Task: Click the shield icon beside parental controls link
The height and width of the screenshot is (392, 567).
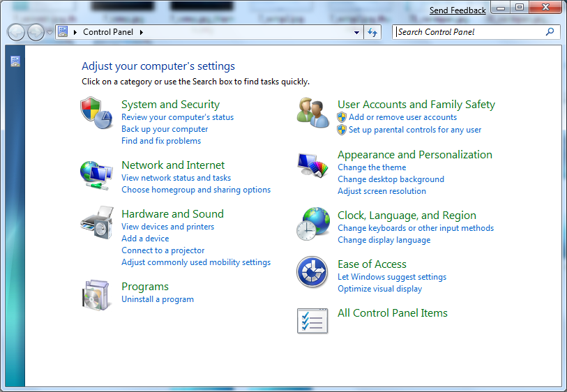Action: click(342, 130)
